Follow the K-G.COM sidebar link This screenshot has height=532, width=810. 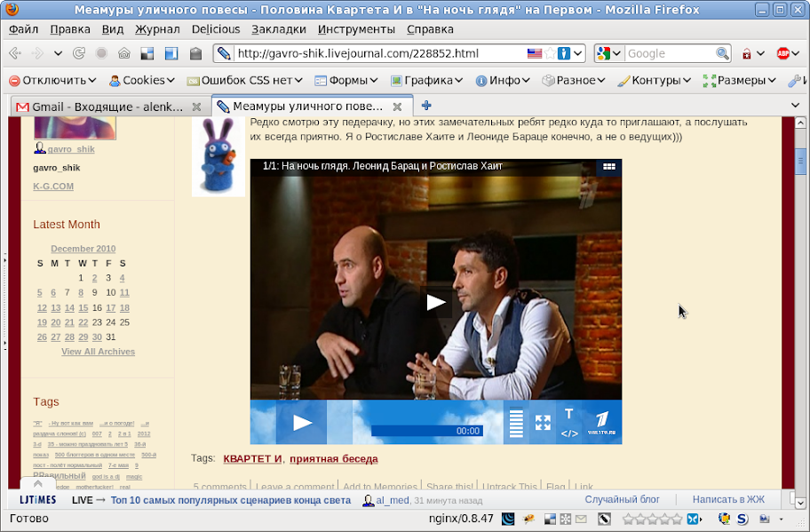tap(53, 187)
